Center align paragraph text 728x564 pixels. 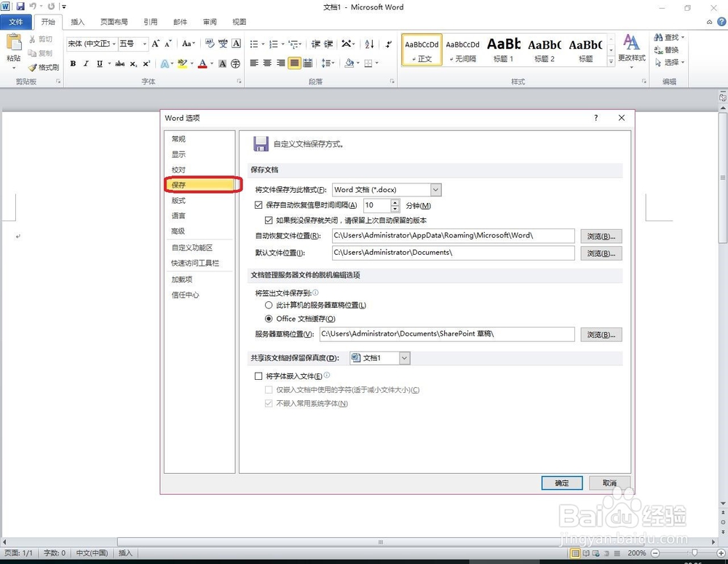point(267,63)
